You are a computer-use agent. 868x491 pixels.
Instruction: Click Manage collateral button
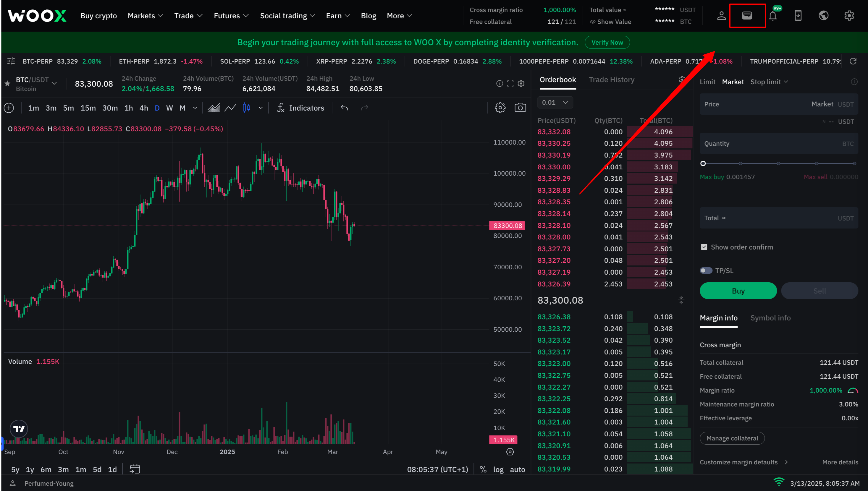click(732, 438)
